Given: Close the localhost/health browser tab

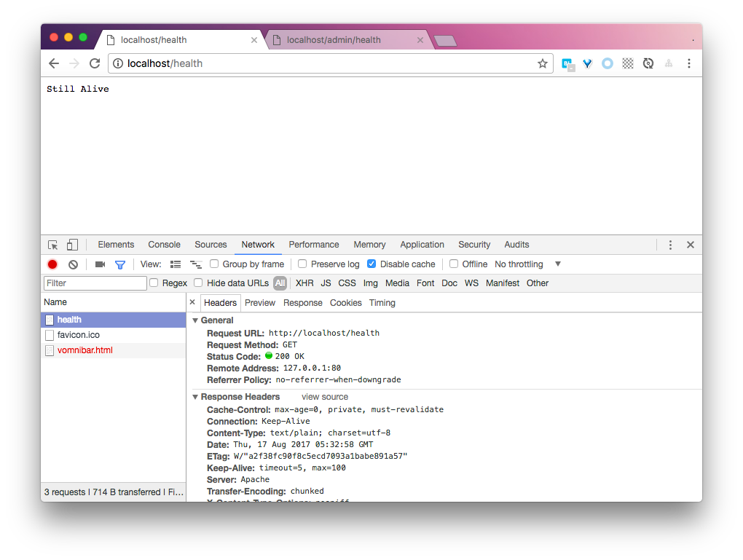Looking at the screenshot, I should tap(254, 40).
